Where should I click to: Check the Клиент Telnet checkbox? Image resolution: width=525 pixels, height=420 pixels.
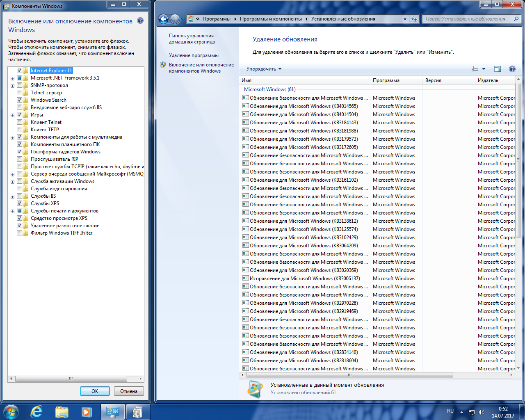[x=19, y=122]
